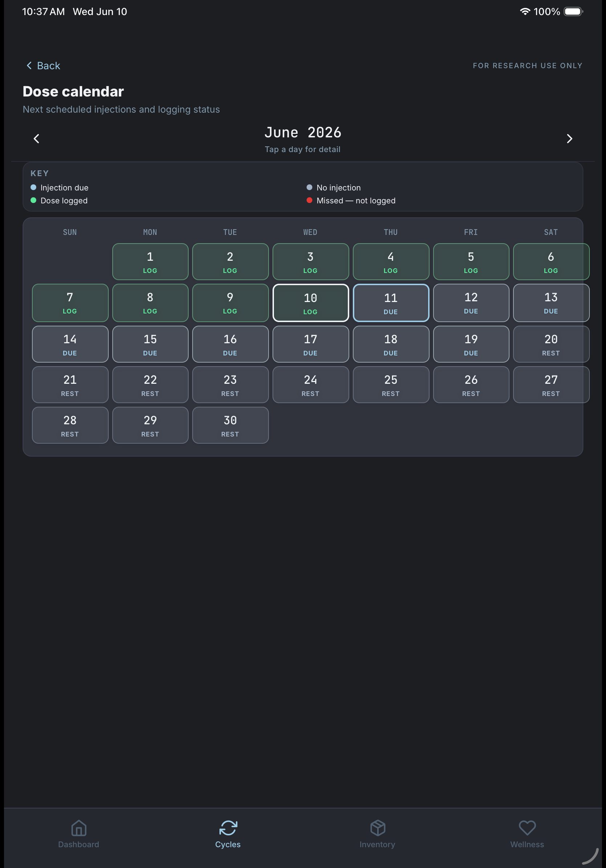
Task: Open the Dashboard home icon tab
Action: 78,834
